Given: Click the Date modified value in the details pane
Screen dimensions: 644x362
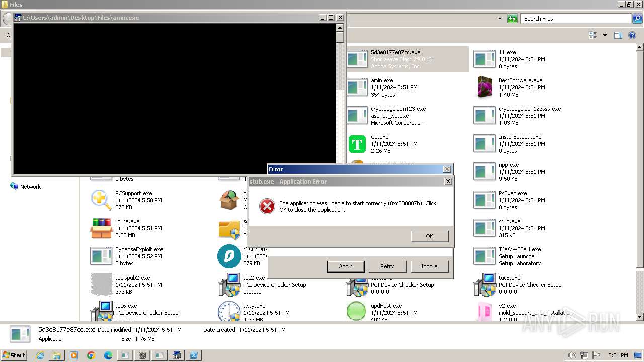Looking at the screenshot, I should 158,330.
